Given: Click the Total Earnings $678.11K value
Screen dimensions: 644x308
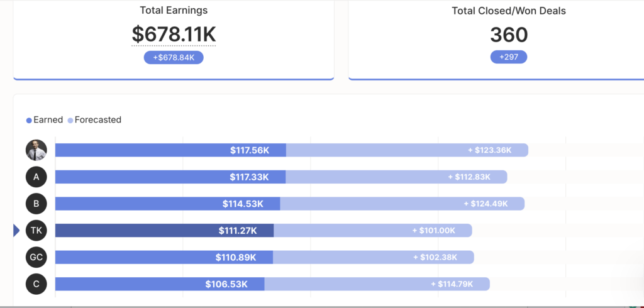Looking at the screenshot, I should 174,34.
